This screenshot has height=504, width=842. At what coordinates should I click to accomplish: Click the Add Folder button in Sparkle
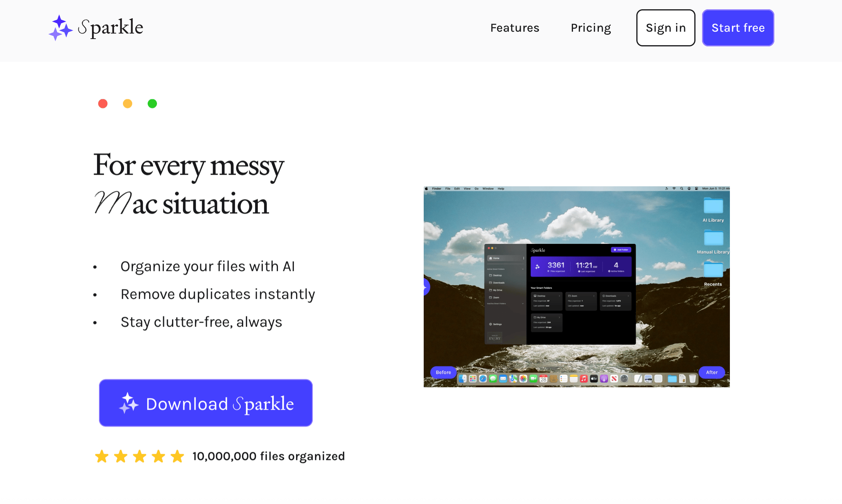(621, 250)
